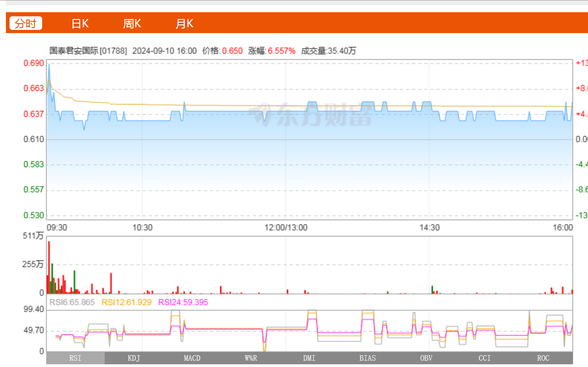This screenshot has height=367, width=588.
Task: Switch to the CCI indicator
Action: click(x=485, y=358)
